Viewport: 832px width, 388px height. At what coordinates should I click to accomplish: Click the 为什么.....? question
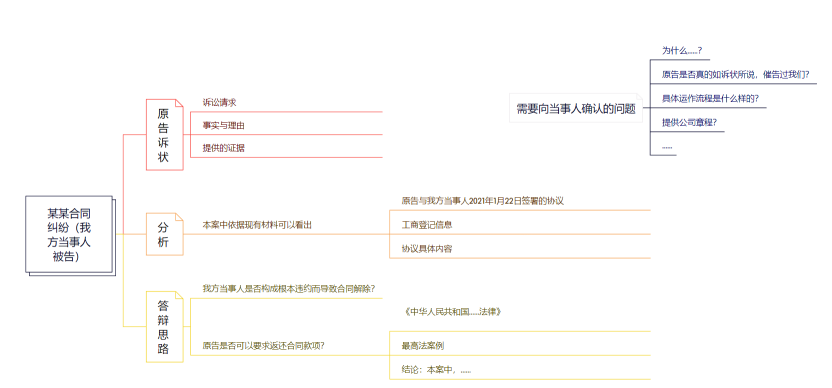tap(682, 51)
